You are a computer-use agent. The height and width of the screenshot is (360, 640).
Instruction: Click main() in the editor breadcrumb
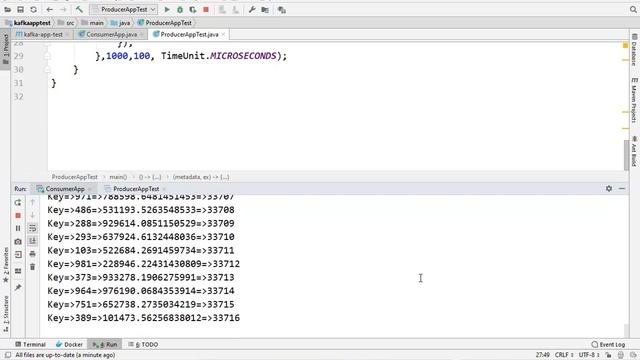118,177
